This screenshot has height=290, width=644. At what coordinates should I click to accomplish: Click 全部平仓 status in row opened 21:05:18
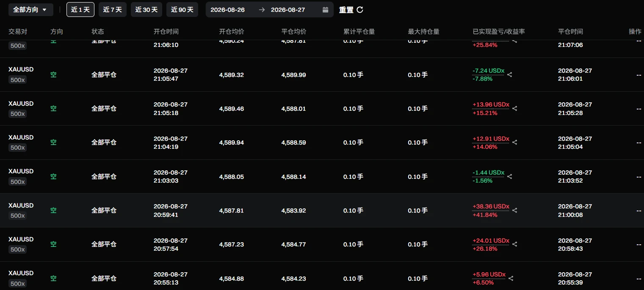tap(104, 109)
